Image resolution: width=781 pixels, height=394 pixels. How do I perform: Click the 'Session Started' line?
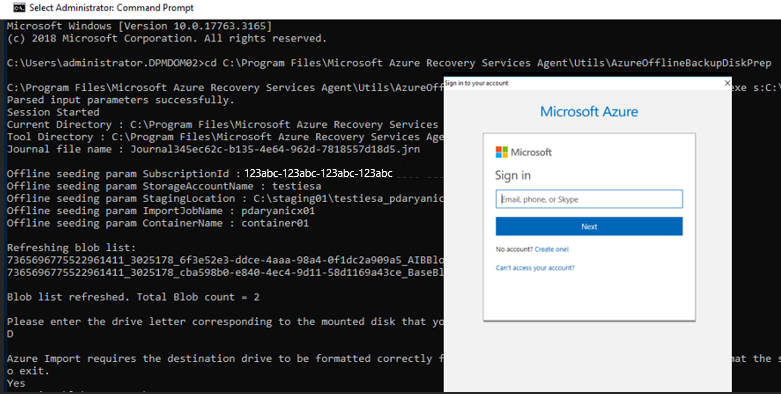(53, 112)
